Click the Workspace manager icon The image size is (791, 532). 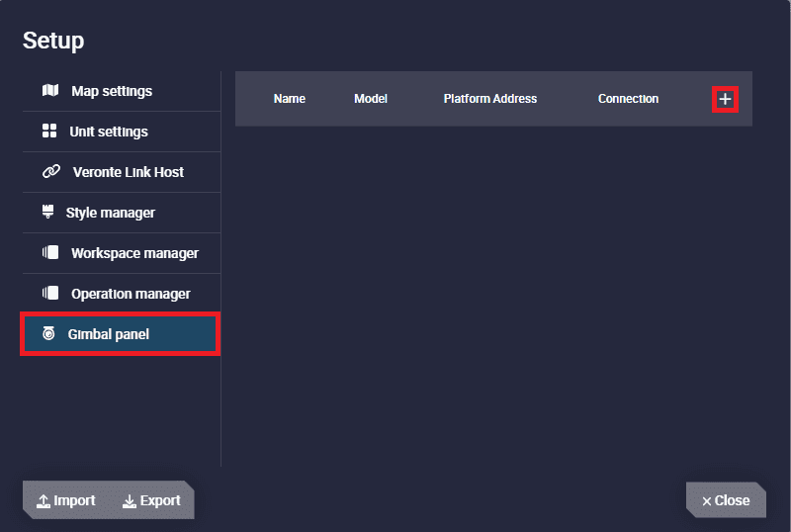click(x=50, y=252)
